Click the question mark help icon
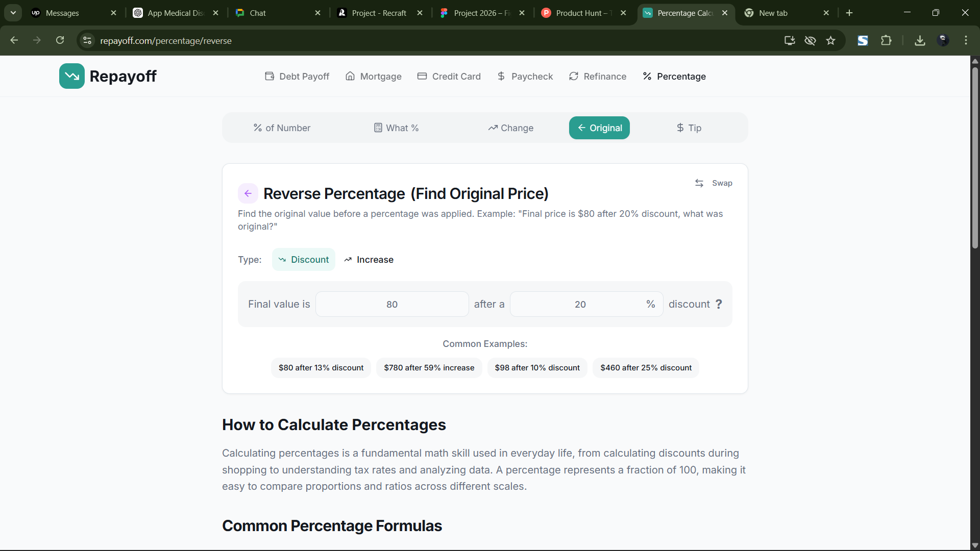The image size is (980, 551). pyautogui.click(x=719, y=304)
